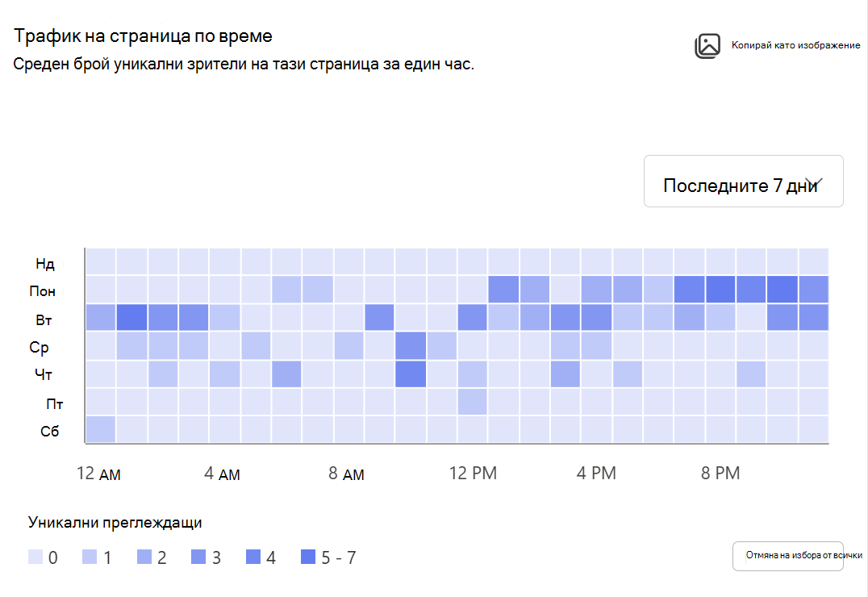Image resolution: width=868 pixels, height=597 pixels.
Task: Select the Friday 12 PM heatmap cell
Action: coord(472,402)
